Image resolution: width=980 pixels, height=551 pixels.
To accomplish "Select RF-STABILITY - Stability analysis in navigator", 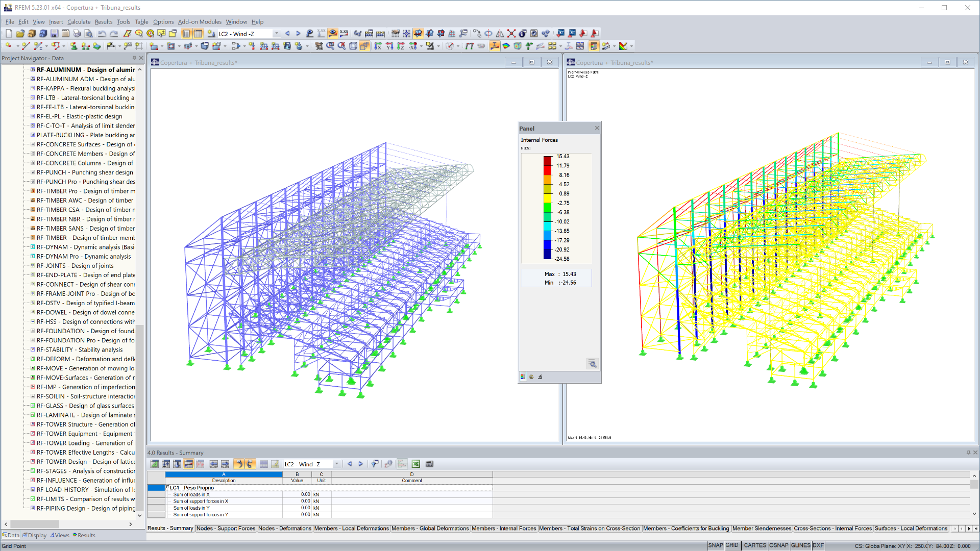I will click(79, 349).
